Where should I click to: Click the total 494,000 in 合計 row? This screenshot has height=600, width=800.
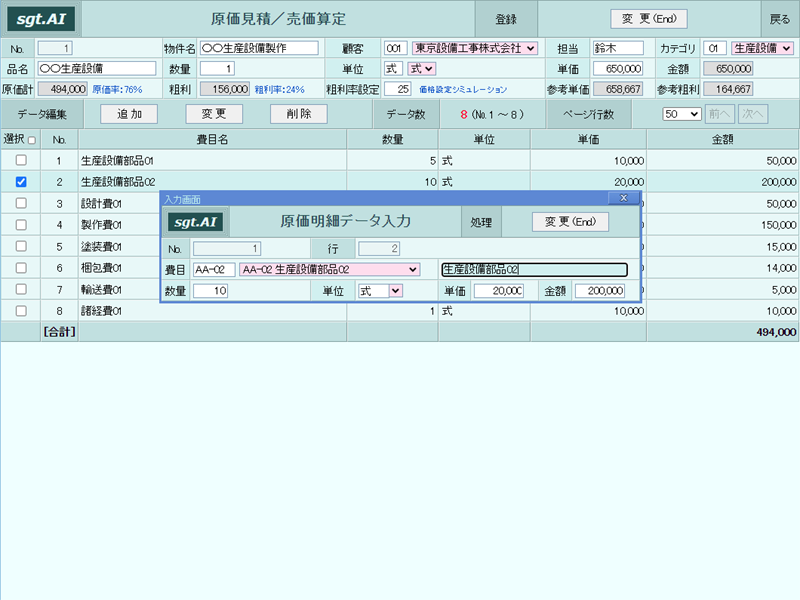pyautogui.click(x=776, y=332)
